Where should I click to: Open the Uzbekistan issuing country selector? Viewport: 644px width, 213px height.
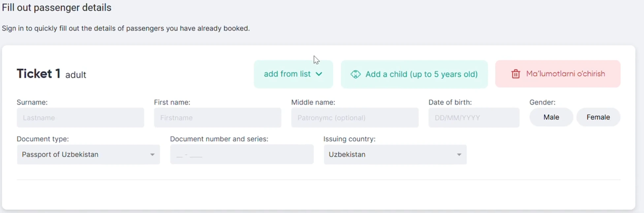coord(395,155)
